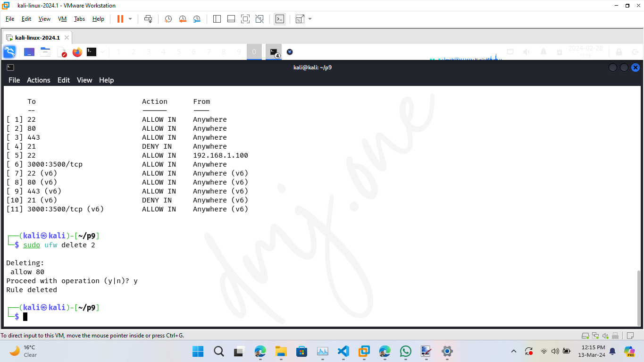This screenshot has height=362, width=644.
Task: Enter full screen mode in VMware
Action: pos(245,19)
